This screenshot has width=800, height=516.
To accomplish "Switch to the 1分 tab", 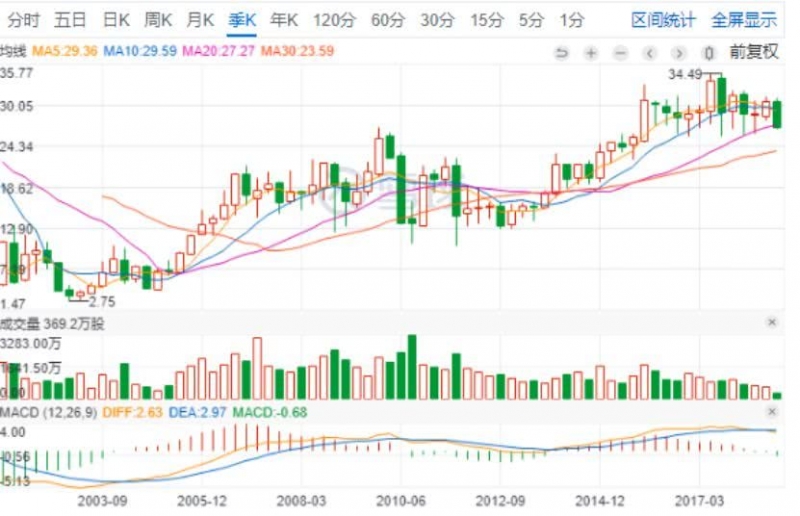I will click(x=571, y=20).
